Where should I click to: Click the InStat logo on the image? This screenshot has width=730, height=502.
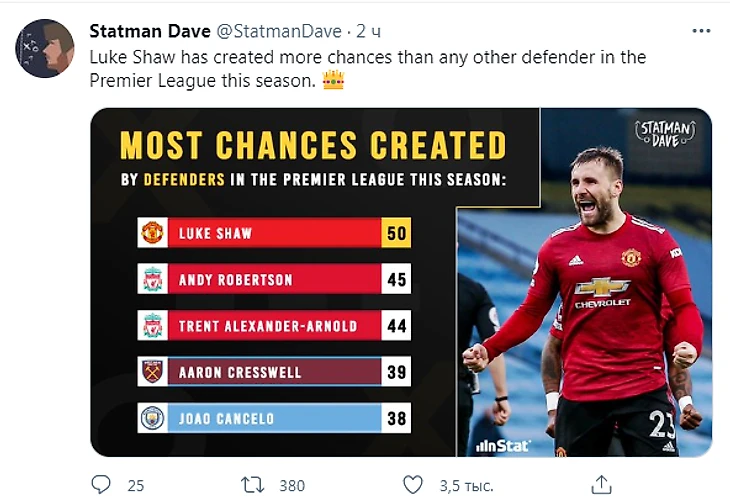tap(502, 445)
